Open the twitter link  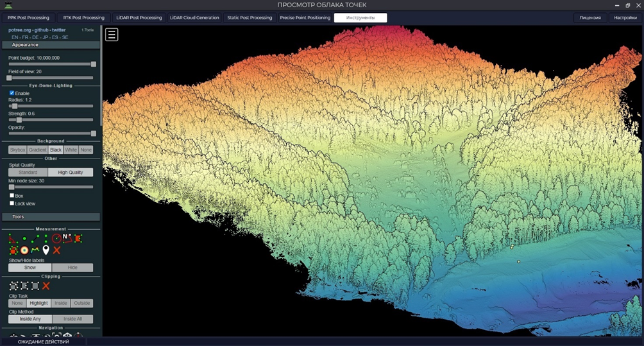point(59,30)
